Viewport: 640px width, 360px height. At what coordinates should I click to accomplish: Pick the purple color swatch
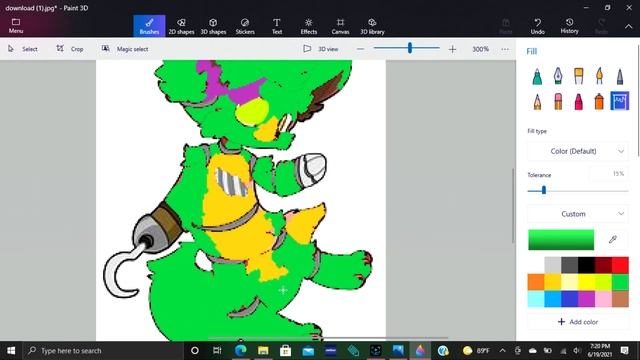pos(586,299)
